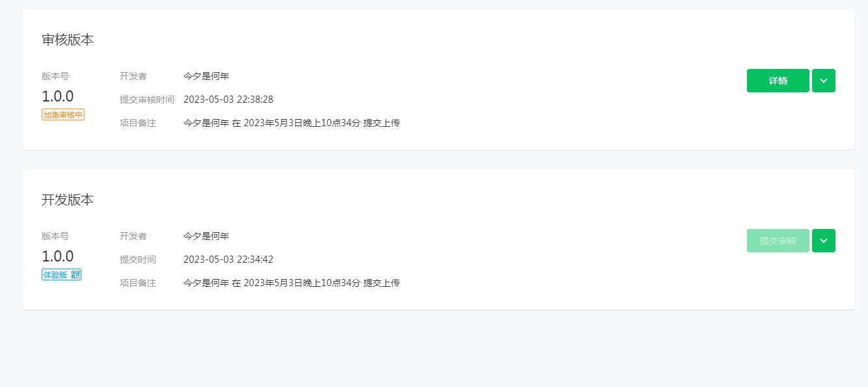
Task: Click version number 1.0.0 under 开发版本
Action: [58, 256]
